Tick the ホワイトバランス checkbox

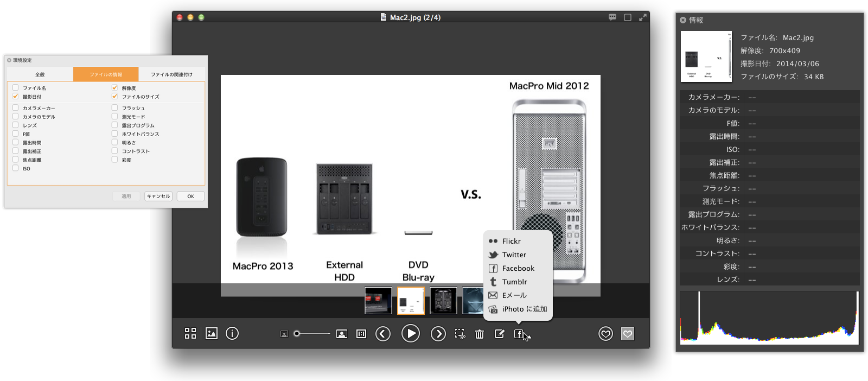click(x=115, y=134)
